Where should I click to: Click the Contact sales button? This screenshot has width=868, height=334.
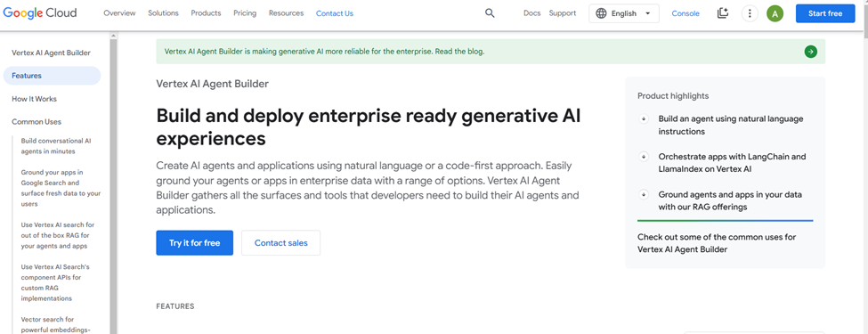pos(280,242)
